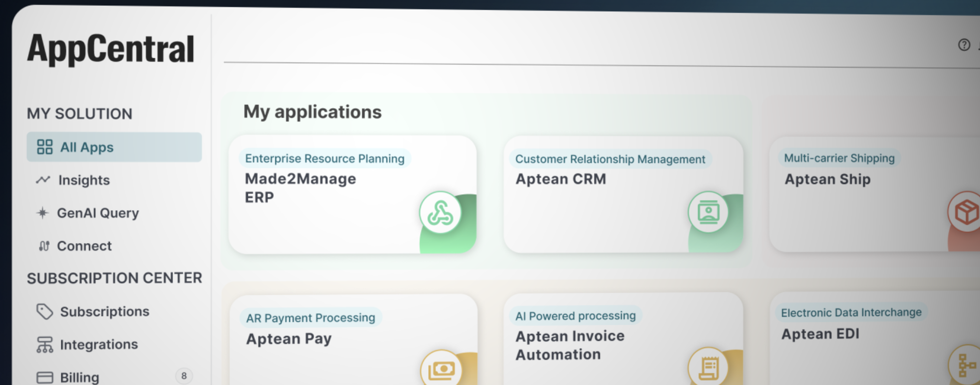Screen dimensions: 980x385
Task: Click the MY SOLUTION section header
Action: (x=80, y=114)
